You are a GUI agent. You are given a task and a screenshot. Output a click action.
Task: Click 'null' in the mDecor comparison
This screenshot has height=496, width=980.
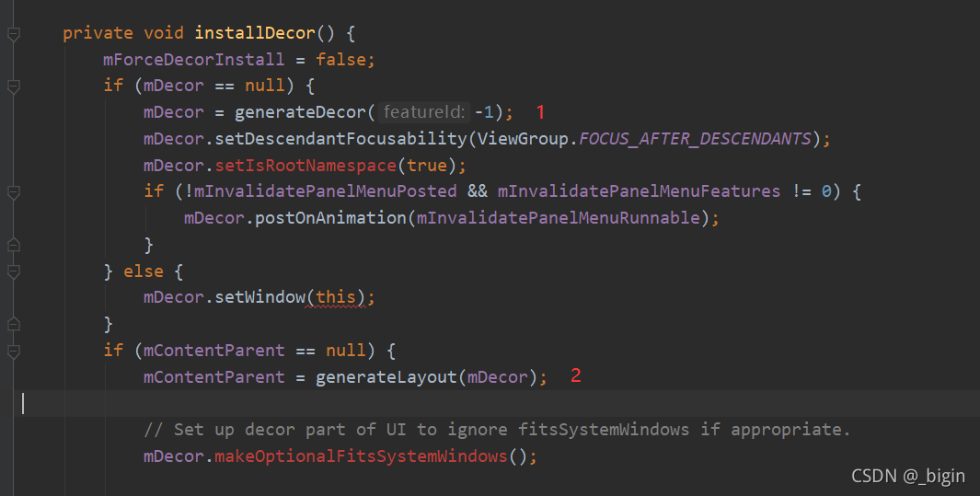coord(265,86)
